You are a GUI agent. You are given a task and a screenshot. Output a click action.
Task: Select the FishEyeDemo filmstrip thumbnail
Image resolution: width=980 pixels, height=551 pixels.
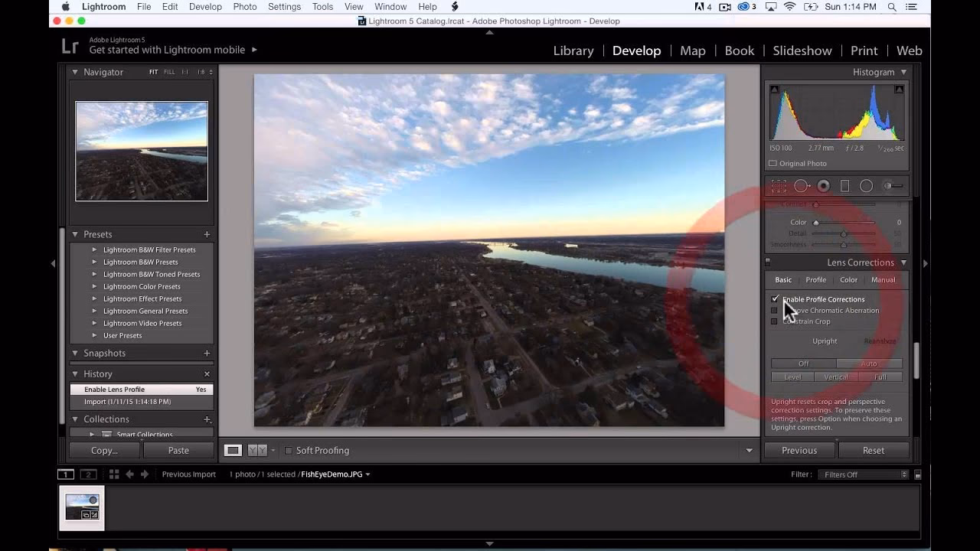pos(82,507)
